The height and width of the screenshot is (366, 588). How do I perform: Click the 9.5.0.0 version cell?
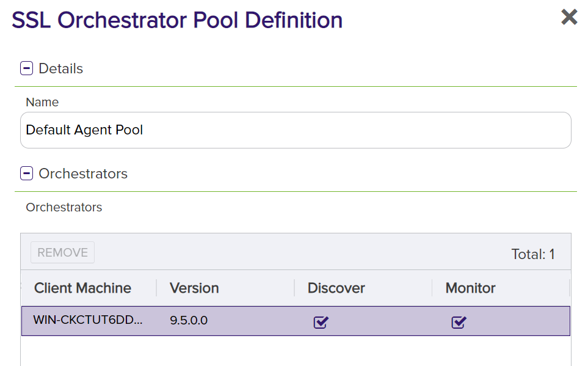(x=189, y=320)
